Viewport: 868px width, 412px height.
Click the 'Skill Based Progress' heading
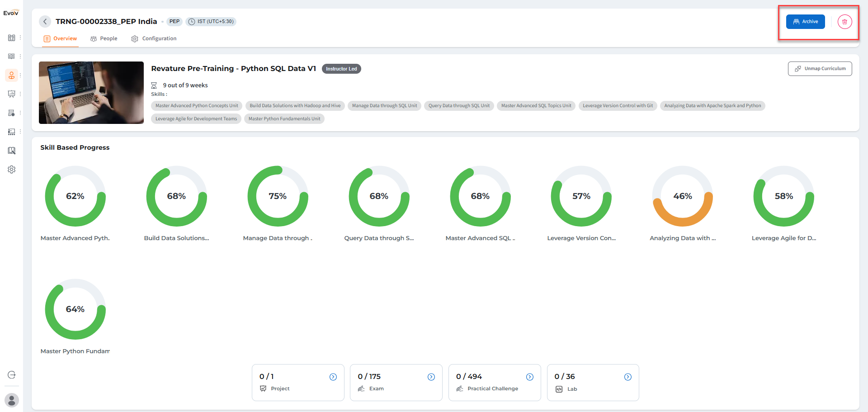click(x=75, y=148)
